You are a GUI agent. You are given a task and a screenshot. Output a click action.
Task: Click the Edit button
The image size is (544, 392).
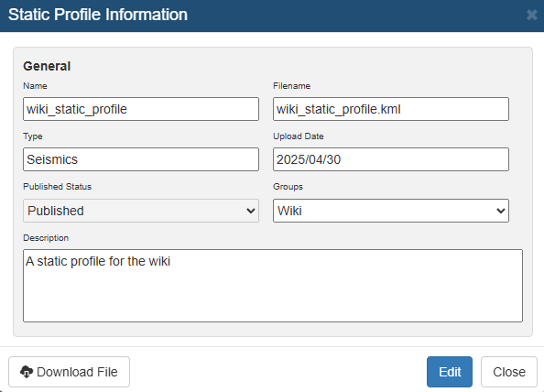tap(450, 372)
